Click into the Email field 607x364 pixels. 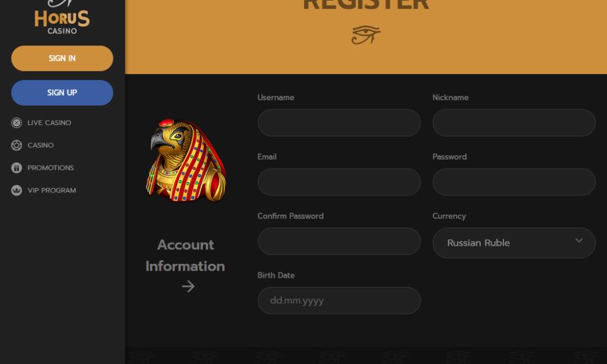coord(339,182)
